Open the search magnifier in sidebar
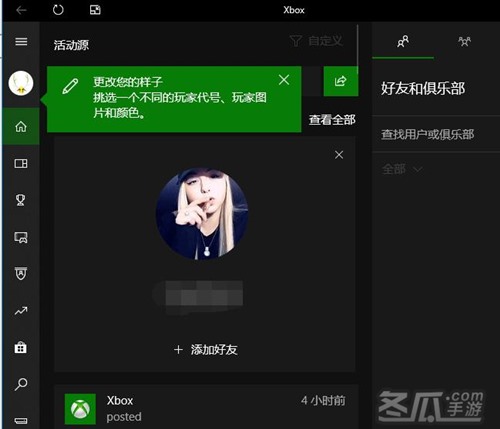 tap(21, 384)
